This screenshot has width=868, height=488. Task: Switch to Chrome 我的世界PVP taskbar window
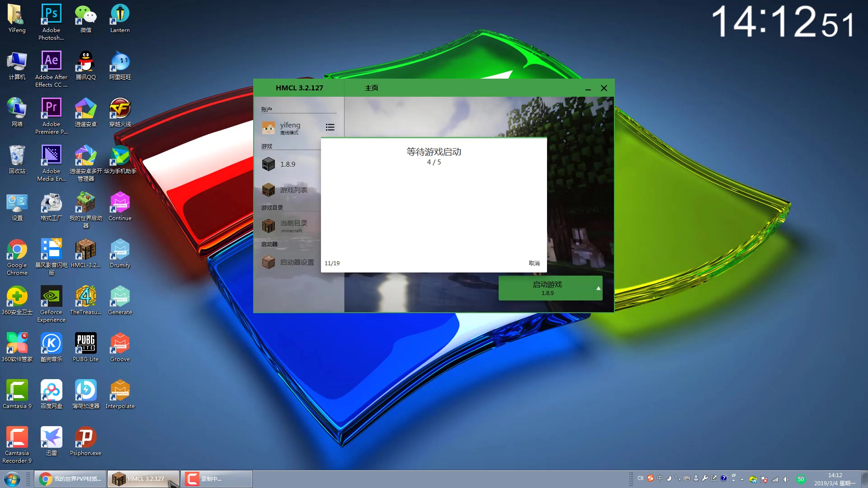71,479
